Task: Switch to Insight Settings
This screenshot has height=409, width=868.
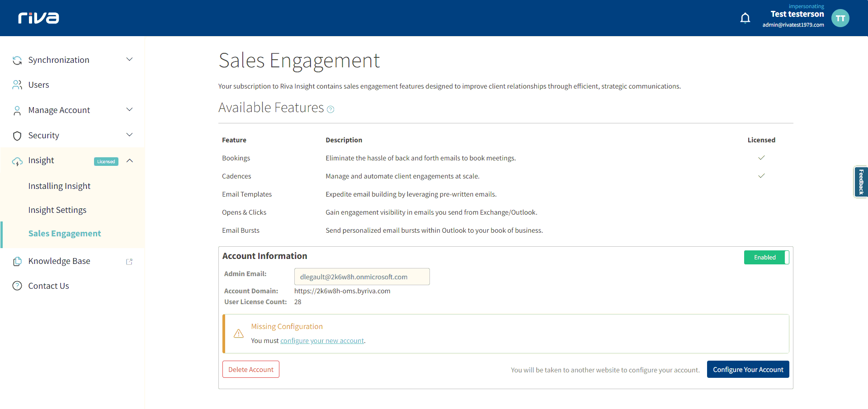Action: click(57, 210)
